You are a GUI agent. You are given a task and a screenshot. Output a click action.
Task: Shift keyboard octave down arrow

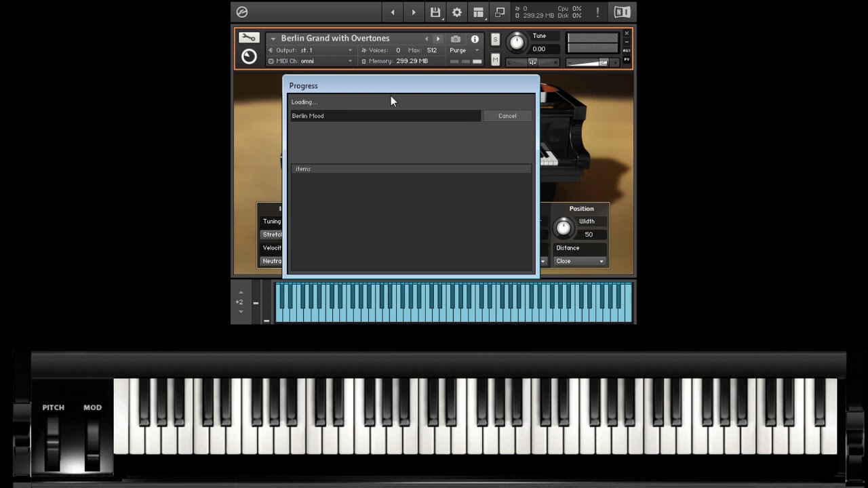[241, 312]
